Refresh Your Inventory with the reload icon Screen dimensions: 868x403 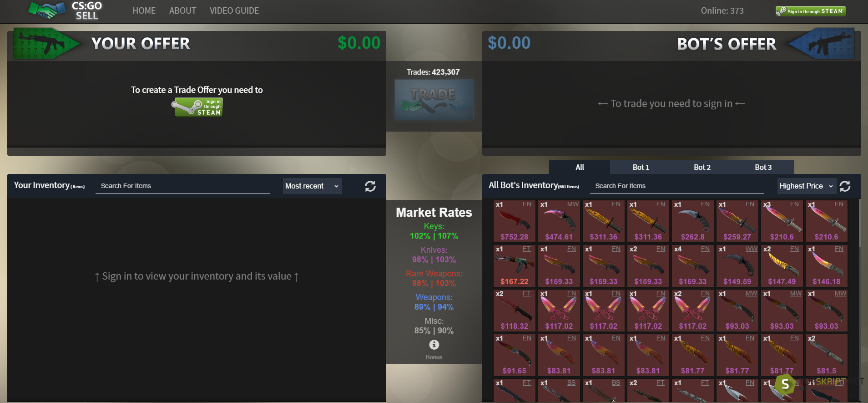pyautogui.click(x=370, y=186)
